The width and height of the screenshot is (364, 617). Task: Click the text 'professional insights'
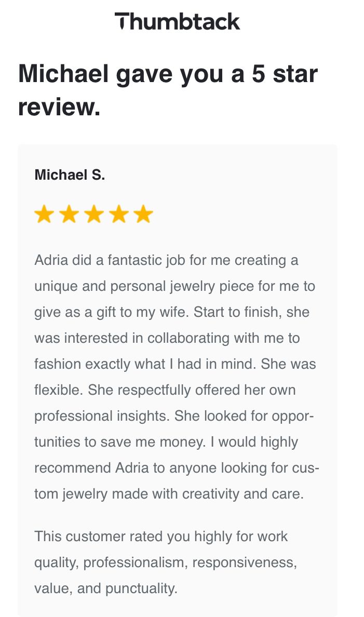pos(102,416)
